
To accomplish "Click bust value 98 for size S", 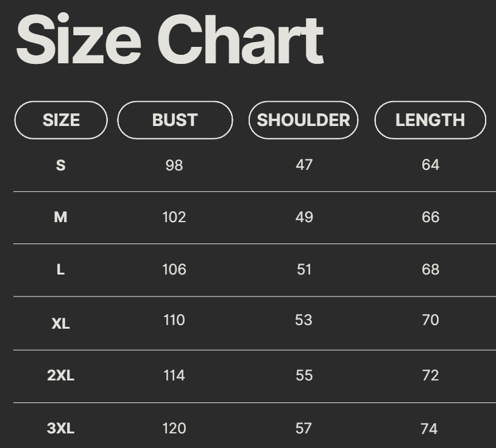I will [x=174, y=165].
